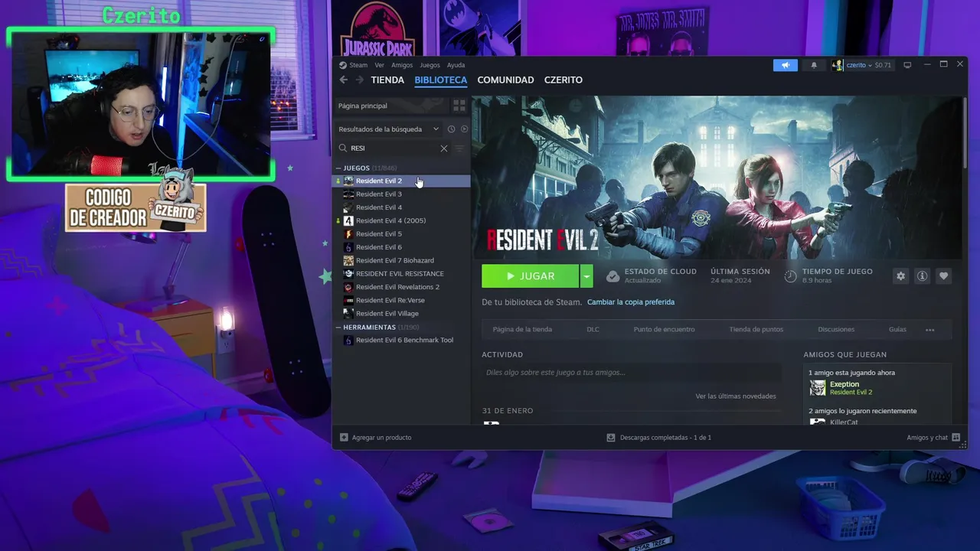Open advanced filter options icon

click(x=459, y=148)
